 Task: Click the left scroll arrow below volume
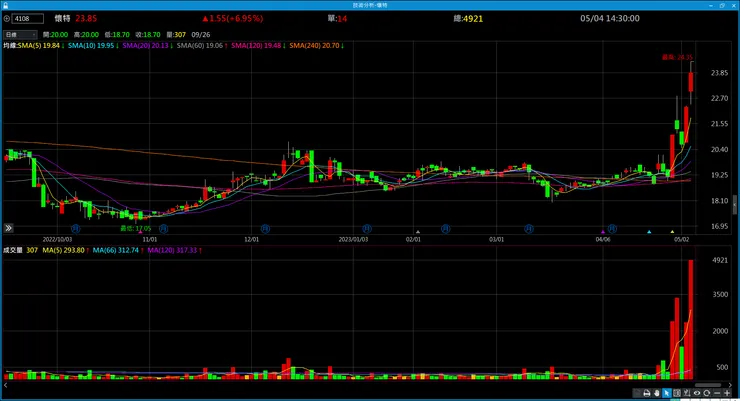pos(6,385)
